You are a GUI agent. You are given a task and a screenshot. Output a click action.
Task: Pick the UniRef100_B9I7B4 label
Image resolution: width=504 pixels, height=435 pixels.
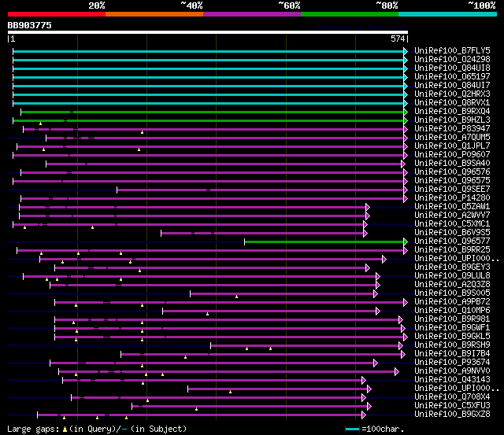[452, 354]
